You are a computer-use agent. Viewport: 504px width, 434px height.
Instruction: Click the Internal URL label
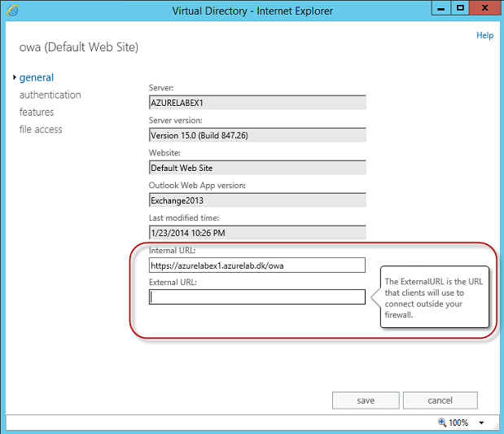click(x=173, y=251)
